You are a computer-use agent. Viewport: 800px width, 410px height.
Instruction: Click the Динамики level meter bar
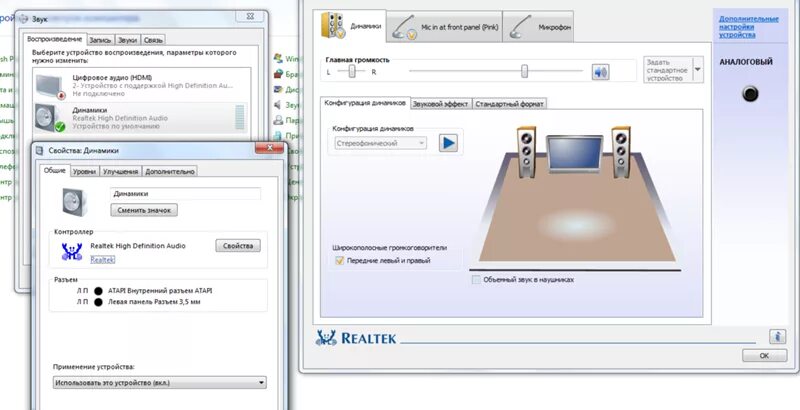[x=240, y=118]
